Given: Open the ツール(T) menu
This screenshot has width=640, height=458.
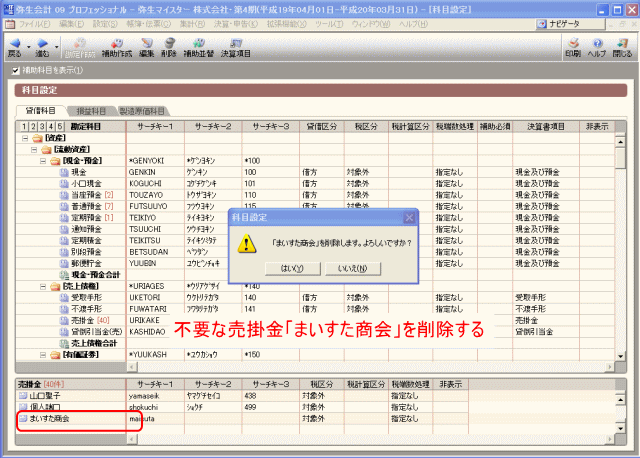Looking at the screenshot, I should (x=329, y=24).
